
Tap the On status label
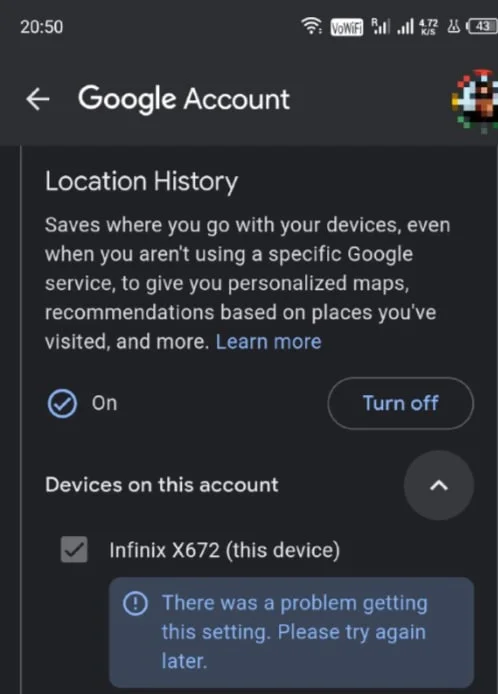point(104,403)
